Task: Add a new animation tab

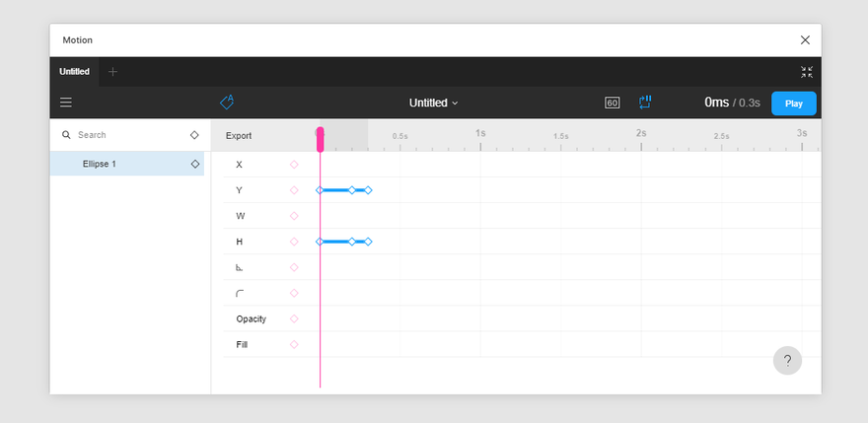Action: tap(112, 72)
